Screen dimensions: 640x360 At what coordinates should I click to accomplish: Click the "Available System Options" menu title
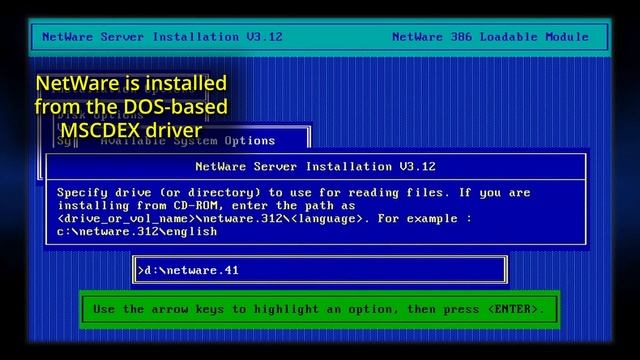point(188,141)
